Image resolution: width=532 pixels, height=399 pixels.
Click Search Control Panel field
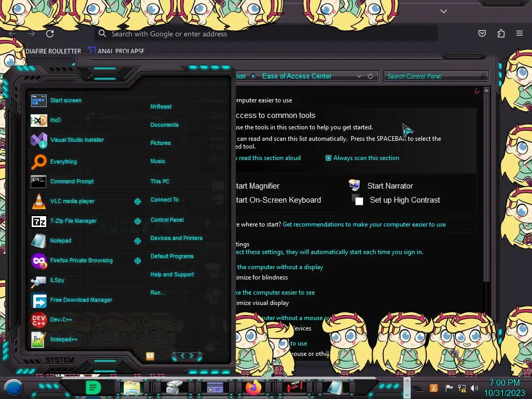pos(436,76)
